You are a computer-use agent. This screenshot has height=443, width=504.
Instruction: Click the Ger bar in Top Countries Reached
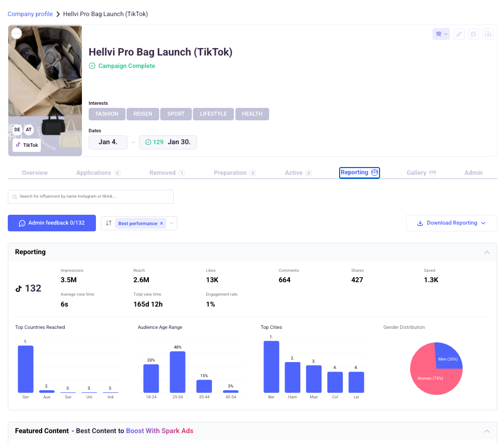click(x=26, y=369)
